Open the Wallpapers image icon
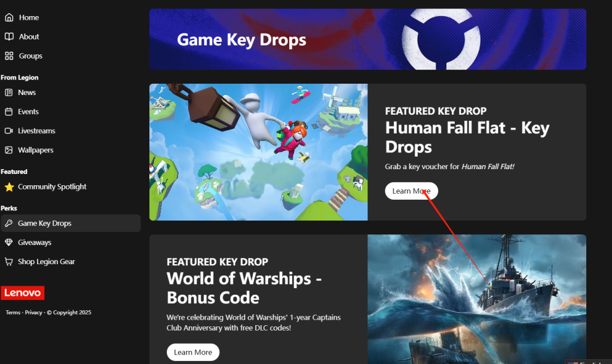 pyautogui.click(x=8, y=150)
